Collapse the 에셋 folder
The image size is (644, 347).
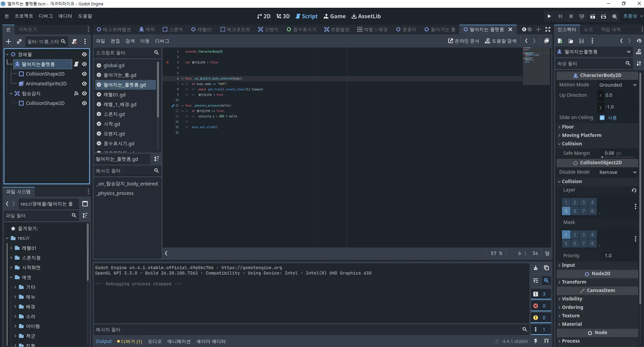11,277
